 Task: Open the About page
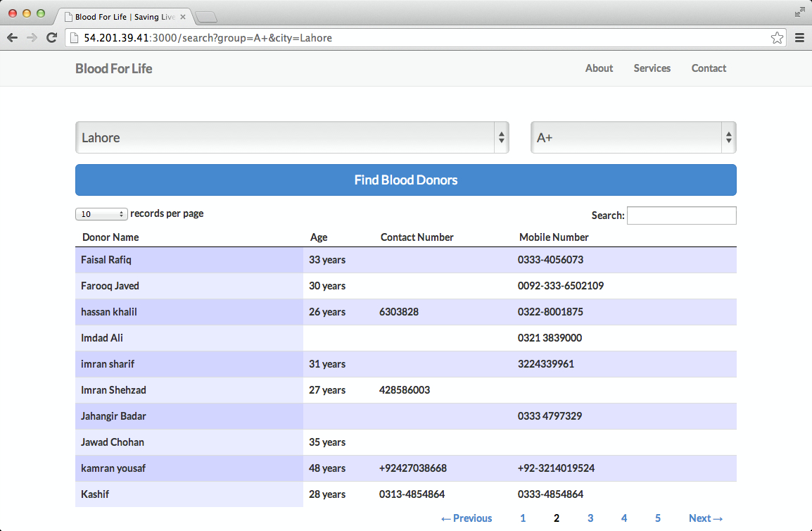click(x=600, y=68)
